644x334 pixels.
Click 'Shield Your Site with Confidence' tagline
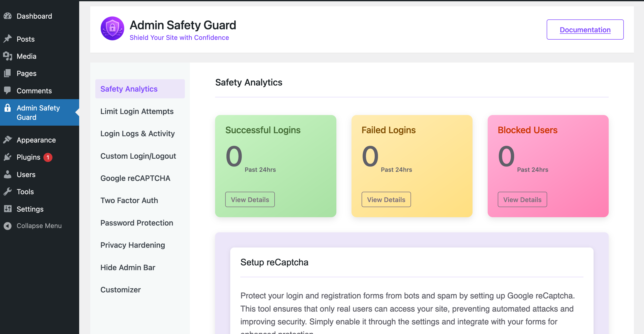pyautogui.click(x=179, y=38)
